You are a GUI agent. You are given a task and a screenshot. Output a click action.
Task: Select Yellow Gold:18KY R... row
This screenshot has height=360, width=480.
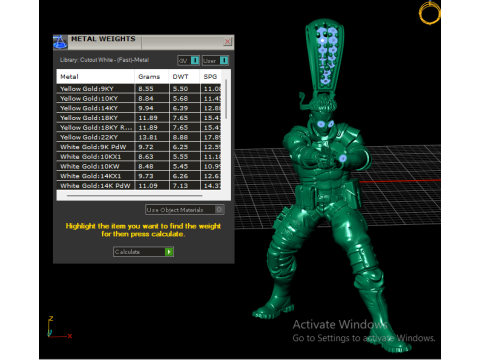139,127
